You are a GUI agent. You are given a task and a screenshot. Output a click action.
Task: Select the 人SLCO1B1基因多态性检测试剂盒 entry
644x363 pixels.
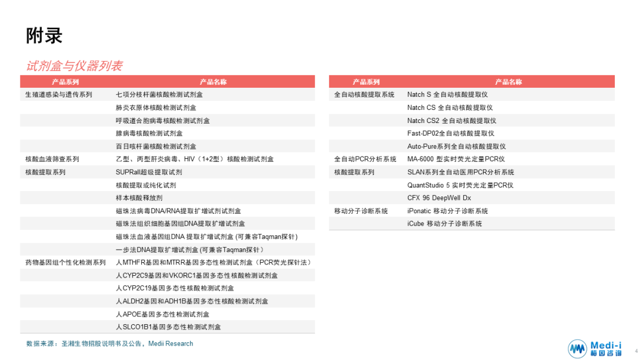tap(169, 327)
